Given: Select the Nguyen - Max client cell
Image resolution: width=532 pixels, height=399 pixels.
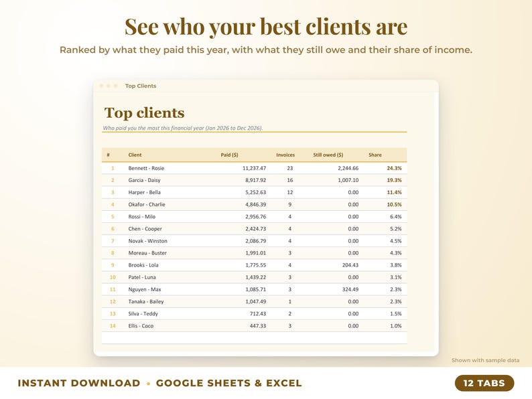Looking at the screenshot, I should 145,289.
